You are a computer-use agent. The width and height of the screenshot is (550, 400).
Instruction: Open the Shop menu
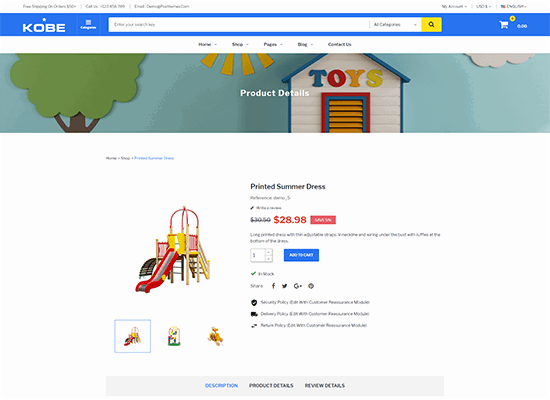(x=240, y=45)
